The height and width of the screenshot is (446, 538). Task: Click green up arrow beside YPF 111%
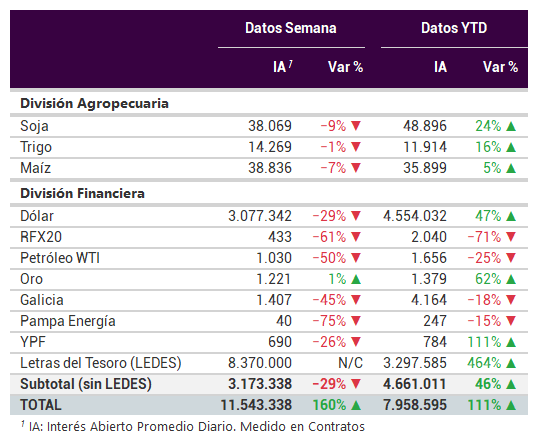click(x=511, y=342)
